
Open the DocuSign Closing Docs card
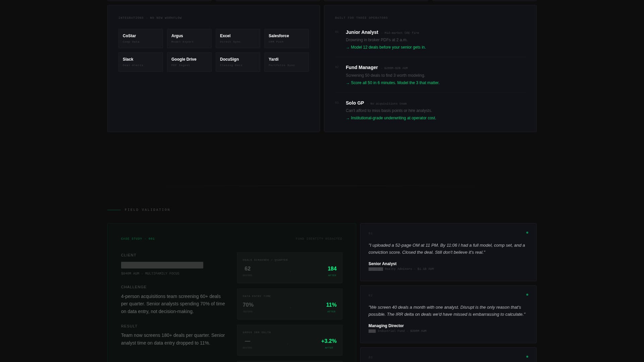click(238, 62)
